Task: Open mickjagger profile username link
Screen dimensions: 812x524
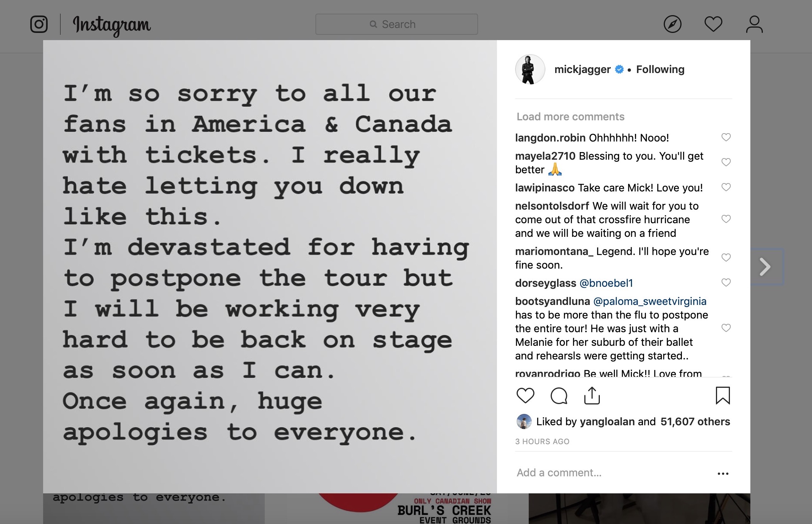Action: pyautogui.click(x=582, y=69)
